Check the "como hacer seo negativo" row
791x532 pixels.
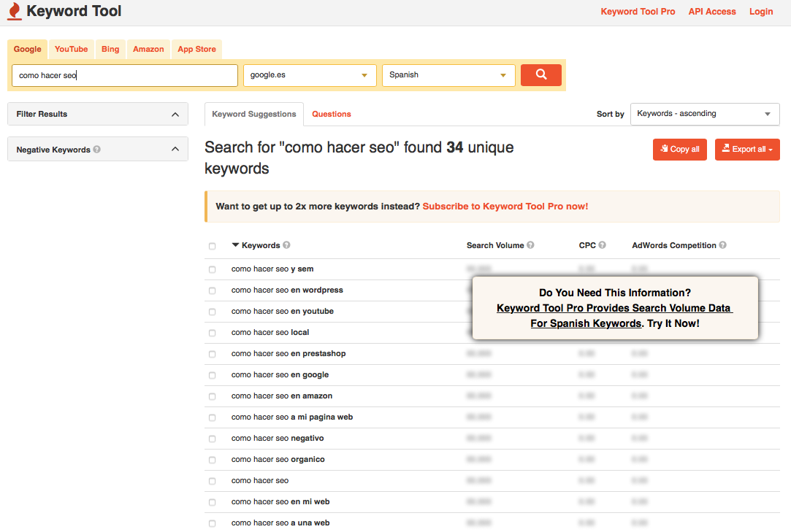point(212,439)
